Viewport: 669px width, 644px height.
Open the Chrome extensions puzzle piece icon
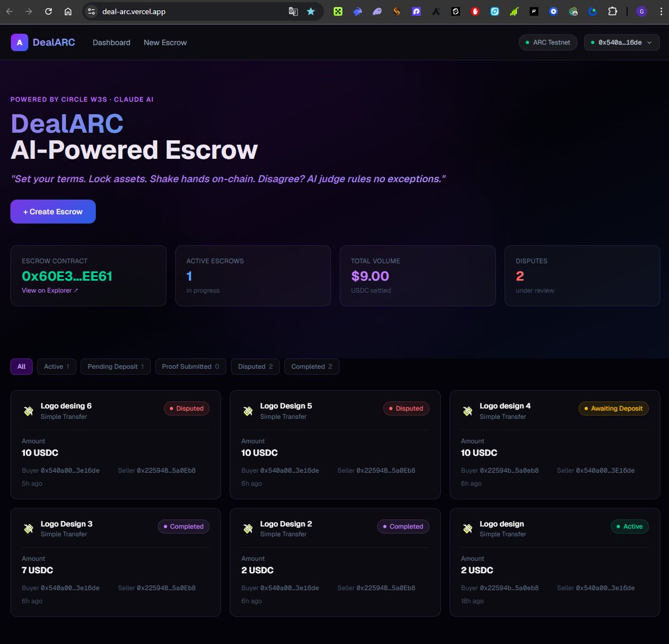pos(612,11)
